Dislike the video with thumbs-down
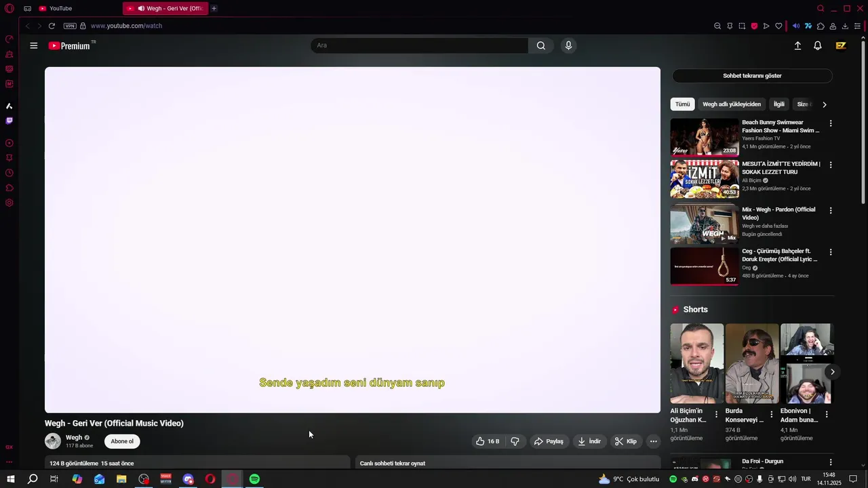The height and width of the screenshot is (488, 868). click(515, 441)
